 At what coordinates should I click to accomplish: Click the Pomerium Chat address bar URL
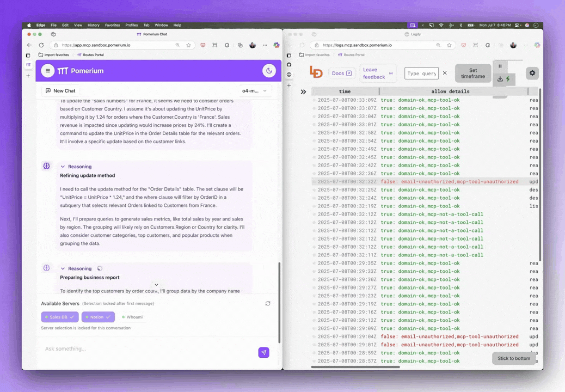(96, 45)
